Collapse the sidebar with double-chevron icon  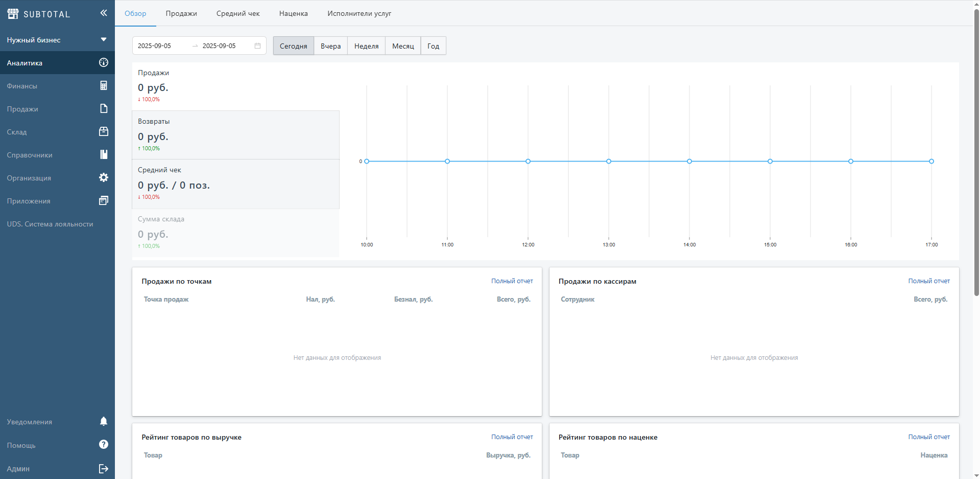104,13
